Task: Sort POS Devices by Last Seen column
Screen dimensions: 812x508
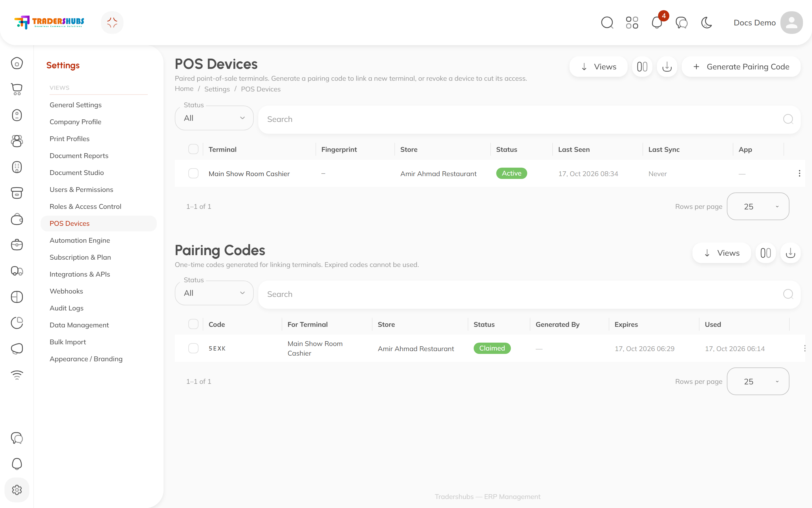Action: click(574, 150)
